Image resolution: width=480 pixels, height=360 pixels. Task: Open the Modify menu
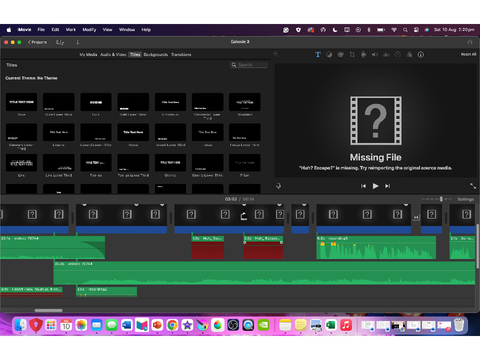89,30
